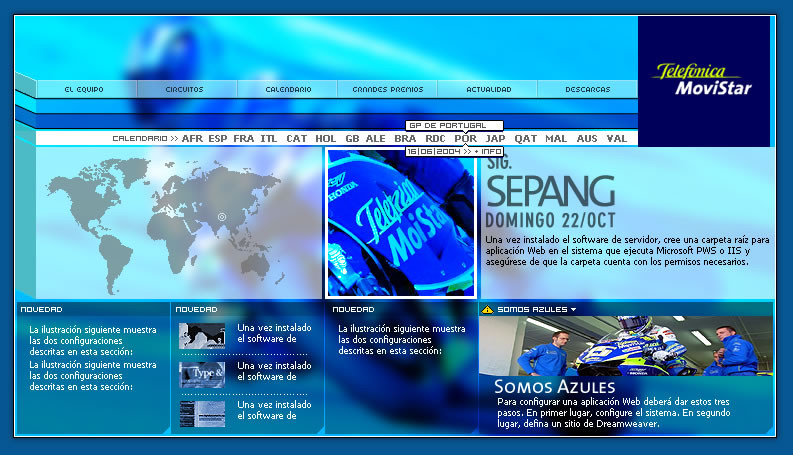The image size is (793, 455).
Task: Open the Actualidad menu tab
Action: [x=489, y=89]
